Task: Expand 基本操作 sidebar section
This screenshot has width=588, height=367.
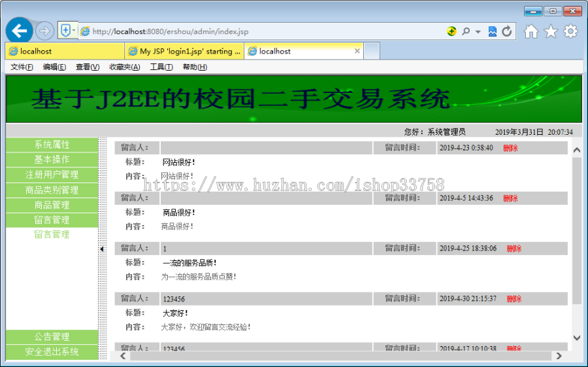Action: coord(52,160)
